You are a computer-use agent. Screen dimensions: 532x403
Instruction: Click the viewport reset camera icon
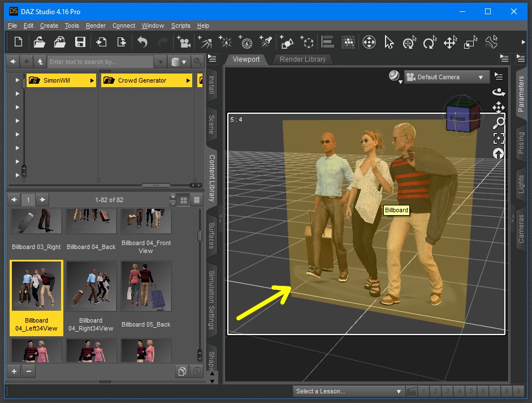coord(499,154)
